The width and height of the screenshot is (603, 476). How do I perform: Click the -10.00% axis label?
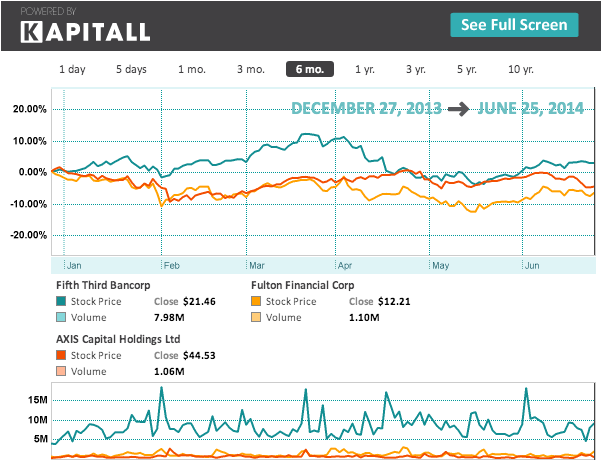(x=28, y=204)
